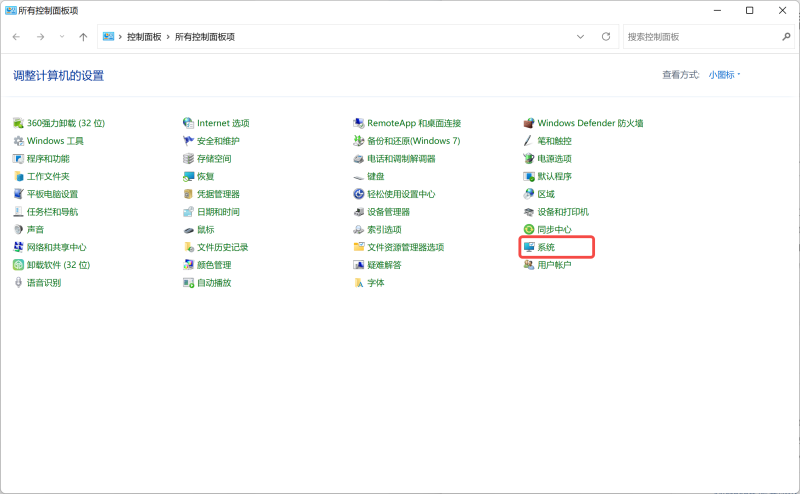800x494 pixels.
Task: Click the control panel icon in address bar
Action: coord(108,36)
